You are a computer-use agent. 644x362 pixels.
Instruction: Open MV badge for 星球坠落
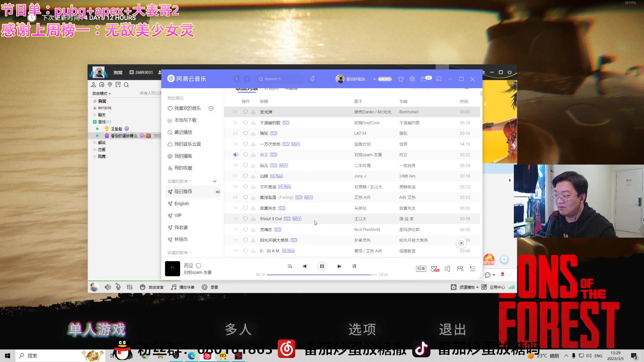point(309,197)
